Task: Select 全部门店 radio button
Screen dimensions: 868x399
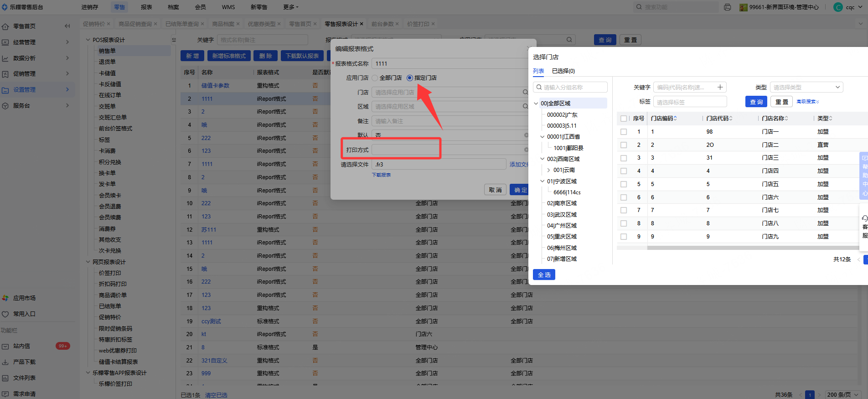Action: [375, 78]
